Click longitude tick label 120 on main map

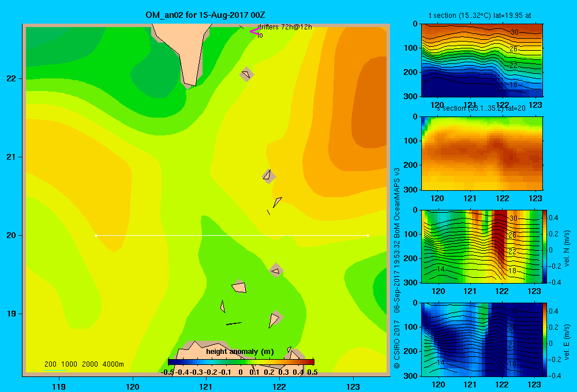click(133, 386)
